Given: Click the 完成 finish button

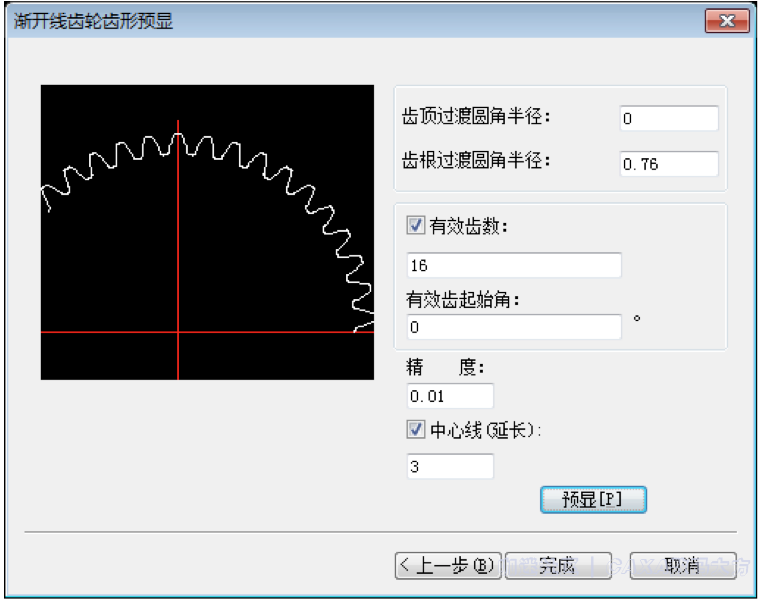Looking at the screenshot, I should tap(556, 565).
